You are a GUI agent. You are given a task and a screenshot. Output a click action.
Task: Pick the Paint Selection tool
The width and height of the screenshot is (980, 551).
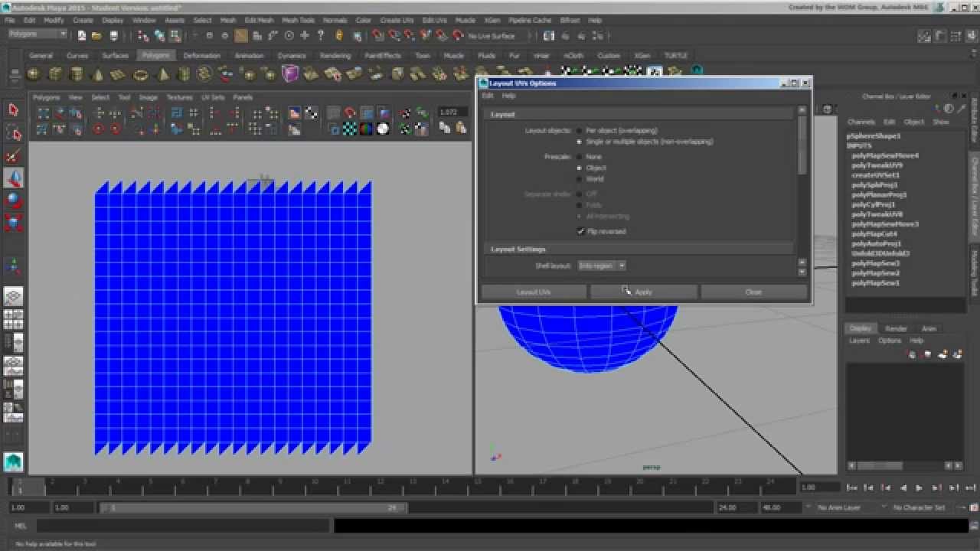pyautogui.click(x=14, y=157)
